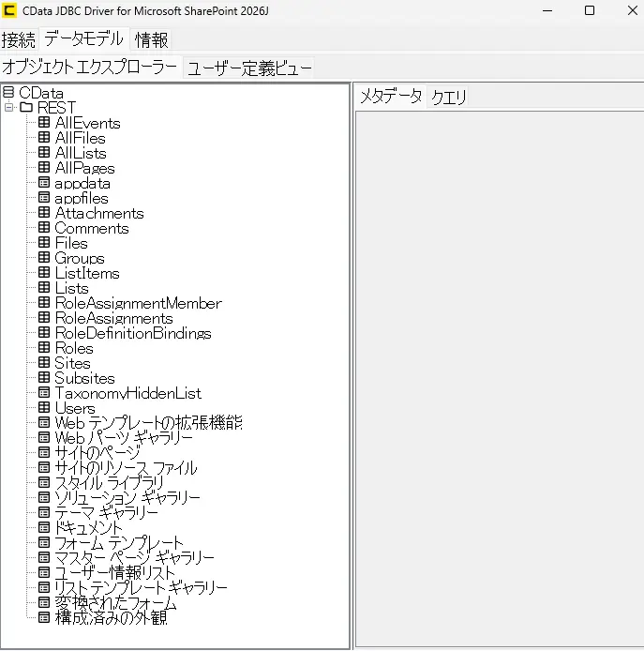Select the 変換されたフォーム entry
This screenshot has height=651, width=644.
[x=116, y=602]
